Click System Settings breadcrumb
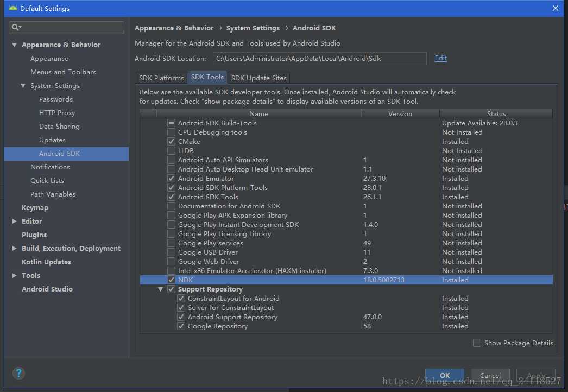568x392 pixels. (x=253, y=28)
